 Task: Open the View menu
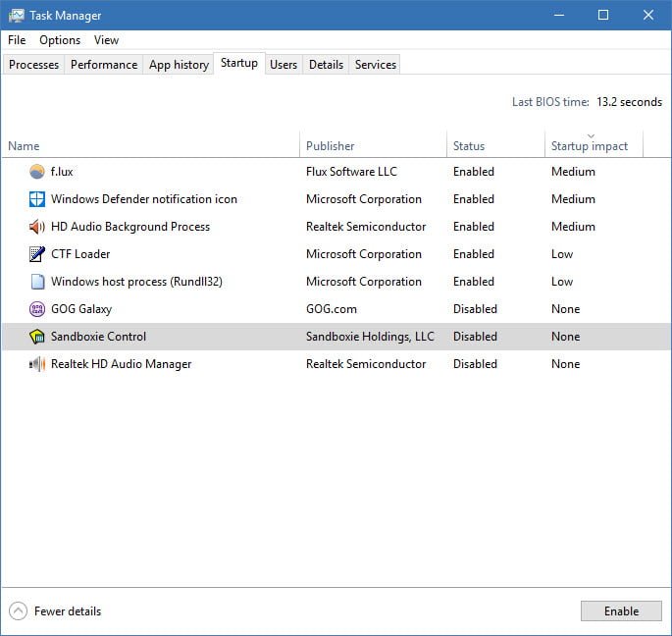pos(106,40)
